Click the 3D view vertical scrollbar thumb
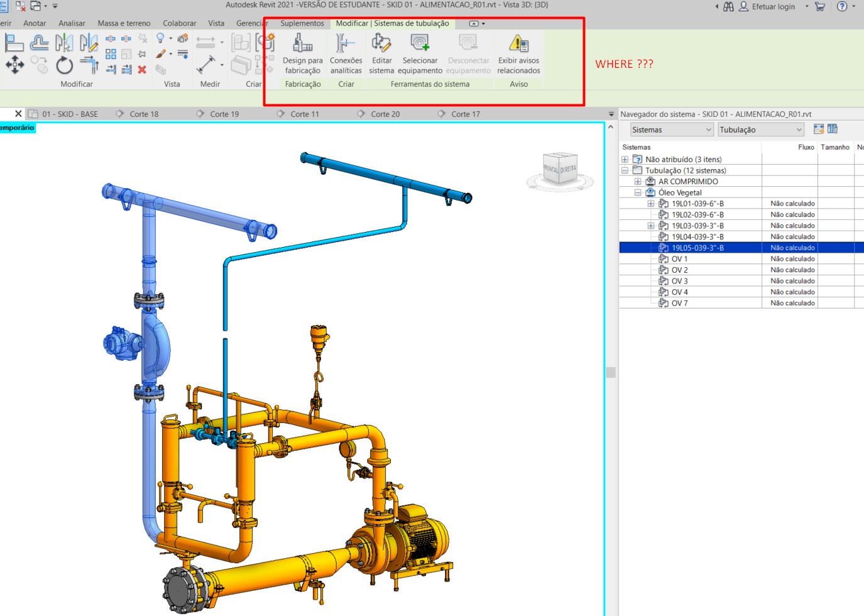This screenshot has height=616, width=864. (611, 372)
